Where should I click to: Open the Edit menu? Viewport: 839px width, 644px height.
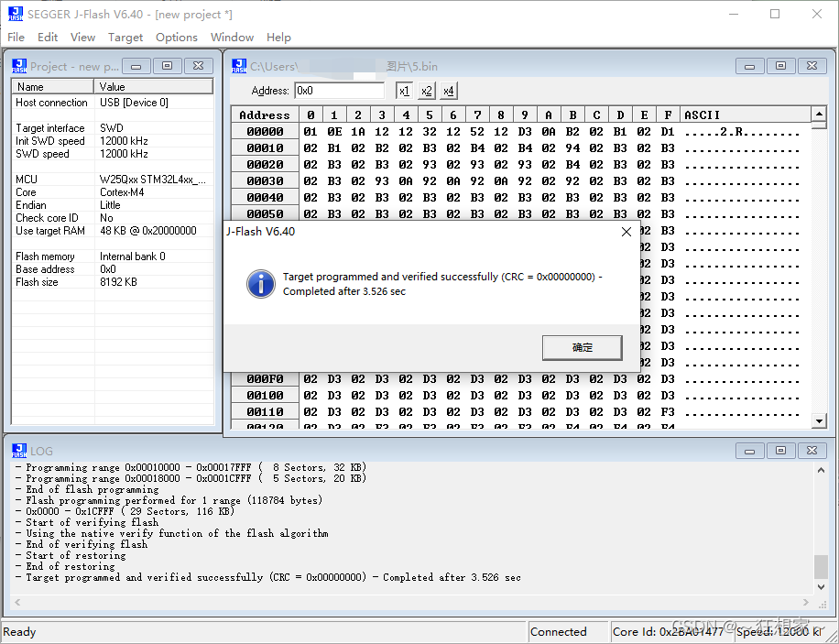coord(48,38)
